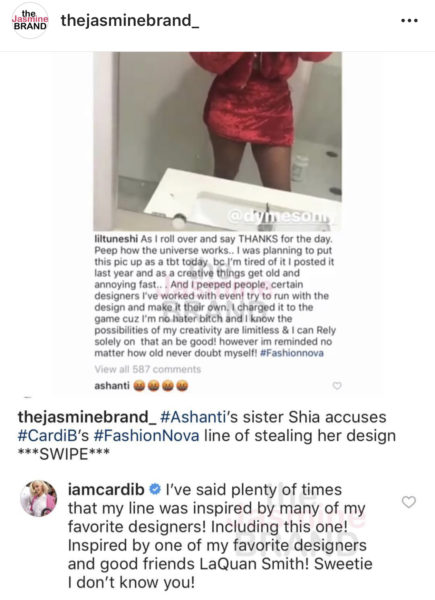
Task: Like iamcardib's comment with the heart
Action: [409, 502]
